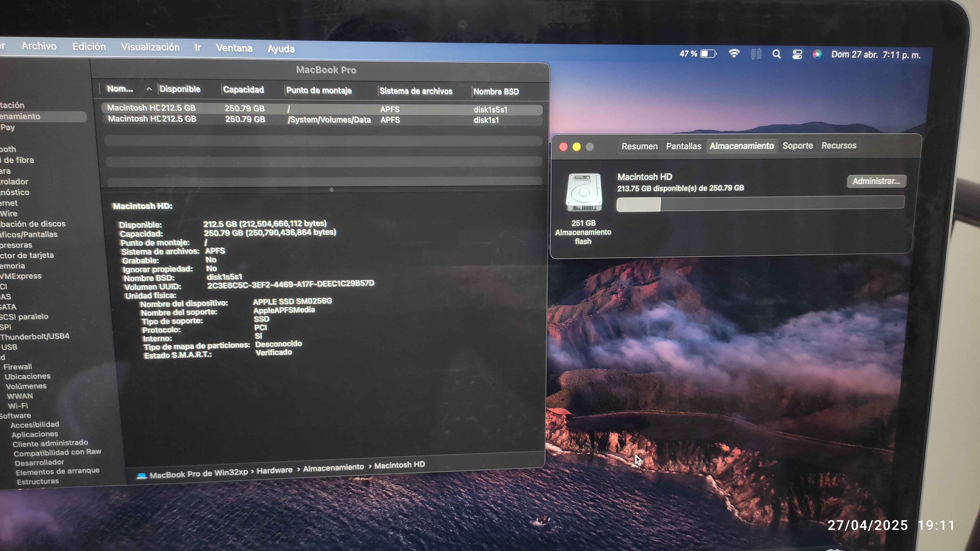The width and height of the screenshot is (980, 551).
Task: Select Volúmenes in the sidebar
Action: tap(26, 386)
